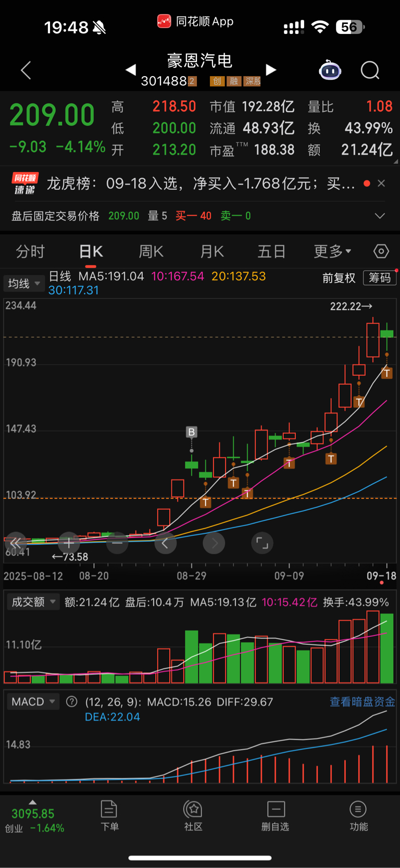Tap the B buy marker on chart
Viewport: 400px width, 868px height.
coord(192,432)
